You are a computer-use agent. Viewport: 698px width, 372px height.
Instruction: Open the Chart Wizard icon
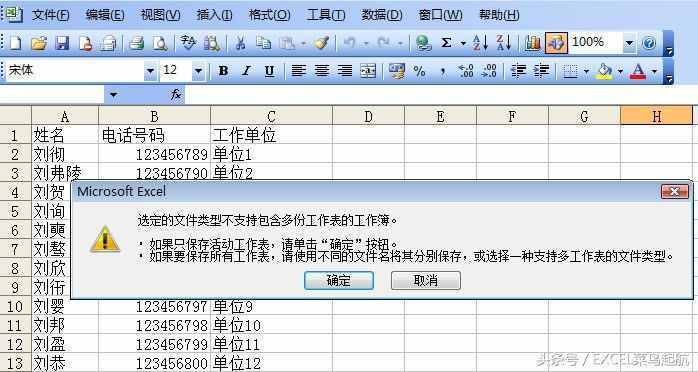532,43
